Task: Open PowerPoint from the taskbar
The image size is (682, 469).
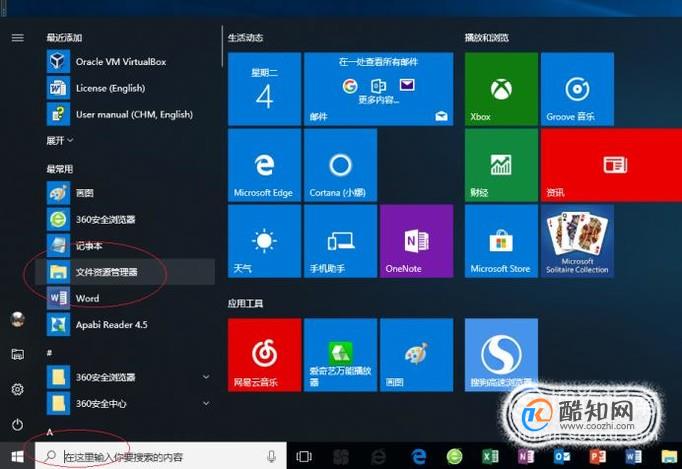Action: tap(597, 456)
